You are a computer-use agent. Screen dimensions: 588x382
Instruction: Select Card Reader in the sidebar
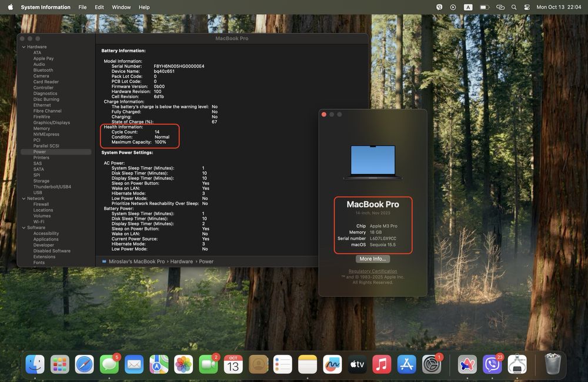pyautogui.click(x=46, y=82)
